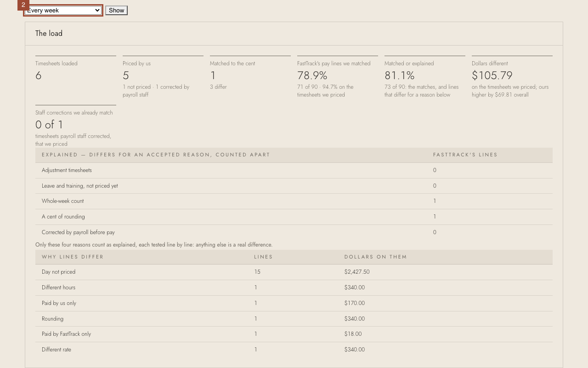The image size is (588, 368).
Task: Click the '3 differ' note
Action: 218,87
